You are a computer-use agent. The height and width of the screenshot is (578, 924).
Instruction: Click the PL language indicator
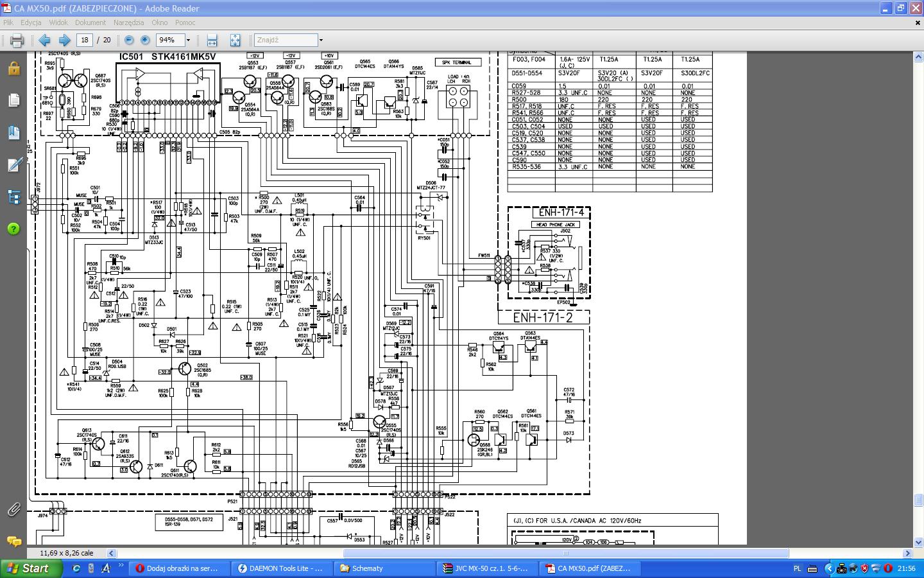pyautogui.click(x=798, y=568)
